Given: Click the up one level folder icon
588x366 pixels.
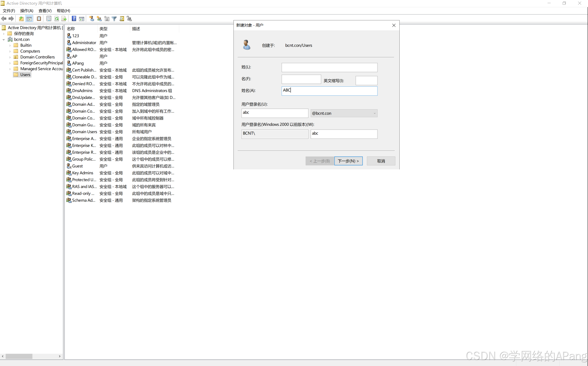Looking at the screenshot, I should tap(21, 19).
